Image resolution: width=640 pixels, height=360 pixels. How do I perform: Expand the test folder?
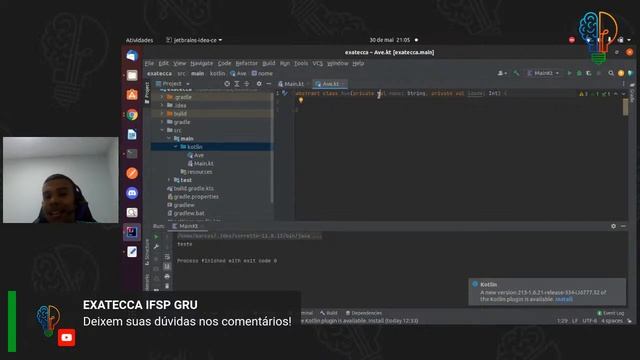click(169, 180)
